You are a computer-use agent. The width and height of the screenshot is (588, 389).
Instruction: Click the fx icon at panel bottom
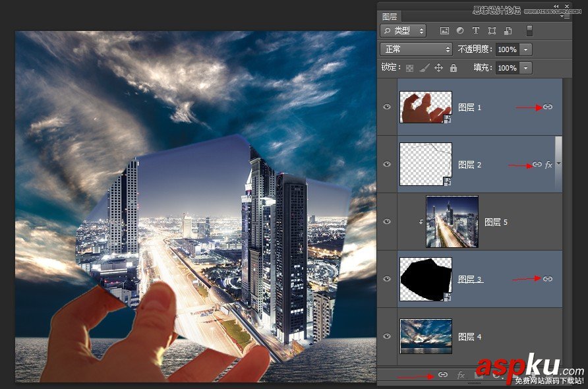point(461,374)
